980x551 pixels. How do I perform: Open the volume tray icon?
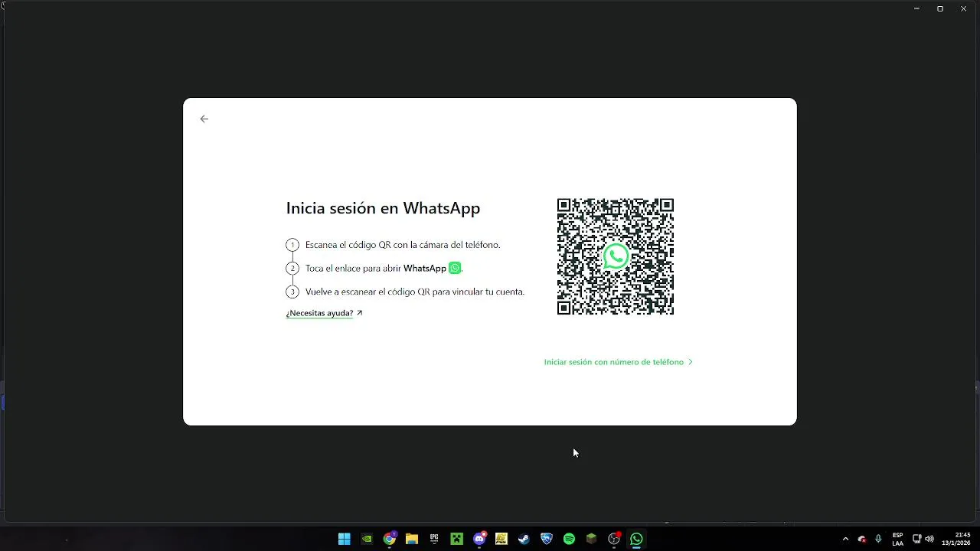929,539
